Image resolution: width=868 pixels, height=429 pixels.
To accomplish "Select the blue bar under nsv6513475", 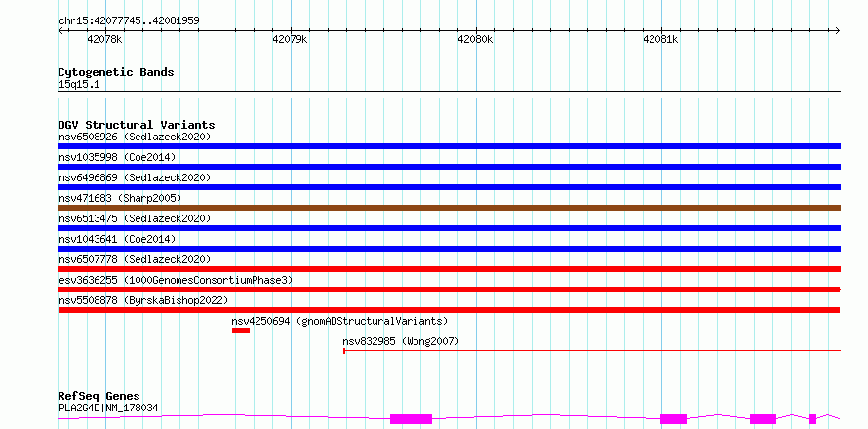I will (449, 228).
